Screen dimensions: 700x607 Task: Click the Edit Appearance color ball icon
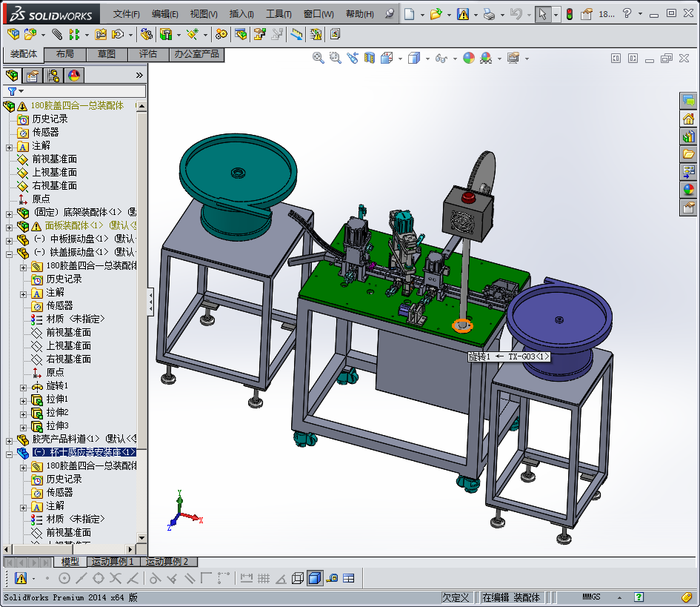pyautogui.click(x=469, y=58)
